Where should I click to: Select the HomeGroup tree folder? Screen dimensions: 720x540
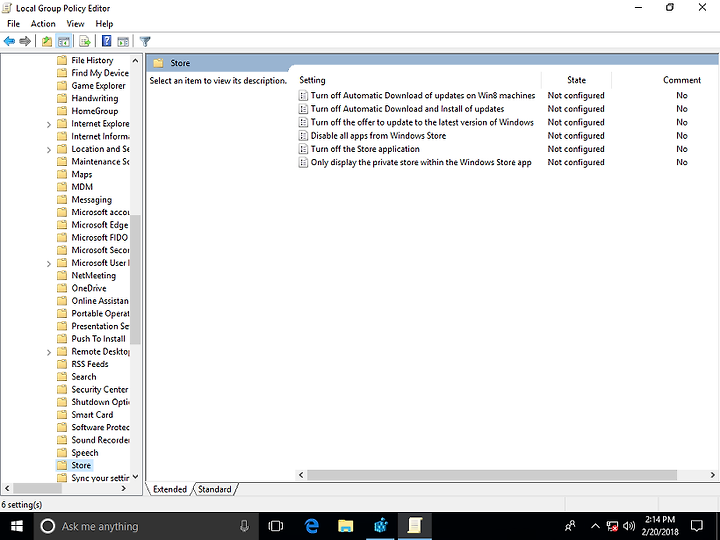(x=94, y=111)
